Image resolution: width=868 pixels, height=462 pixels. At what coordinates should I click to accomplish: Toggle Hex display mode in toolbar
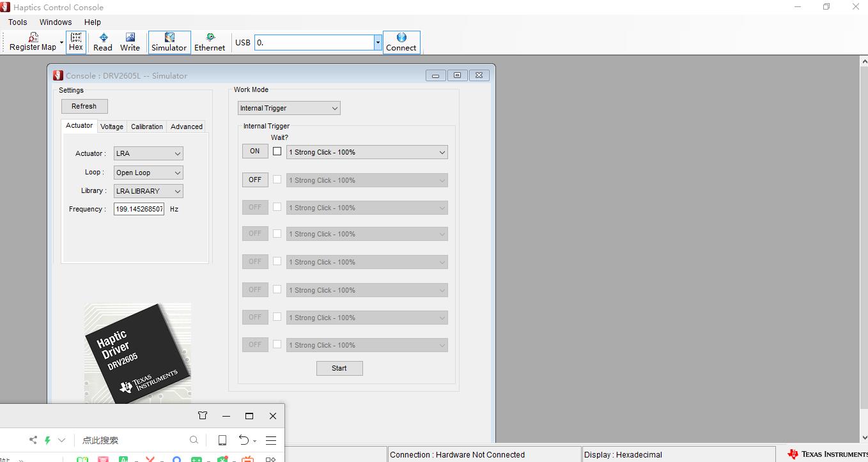click(76, 42)
